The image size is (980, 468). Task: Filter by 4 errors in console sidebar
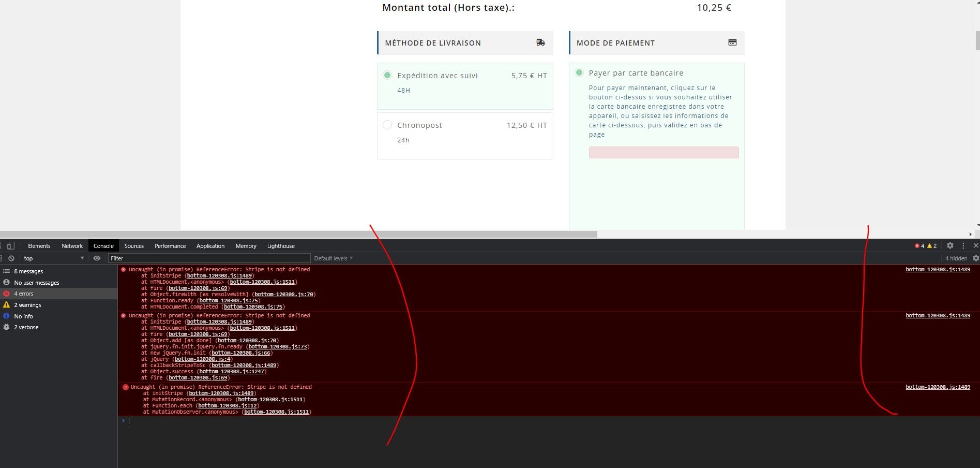[x=58, y=294]
